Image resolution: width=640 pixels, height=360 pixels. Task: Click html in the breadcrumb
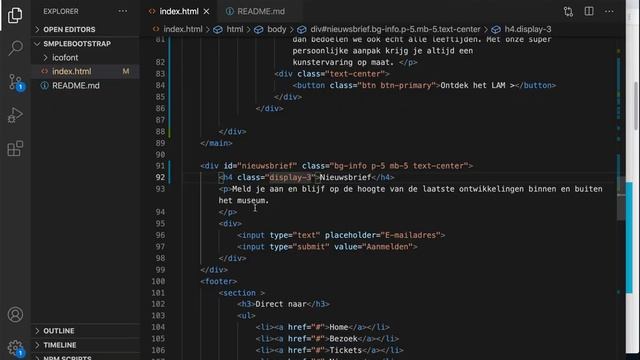(235, 29)
